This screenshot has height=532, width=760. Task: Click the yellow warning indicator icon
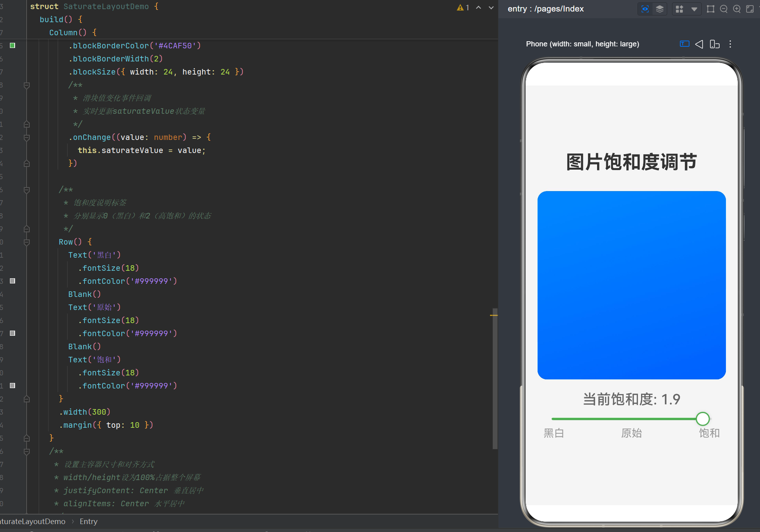(460, 8)
